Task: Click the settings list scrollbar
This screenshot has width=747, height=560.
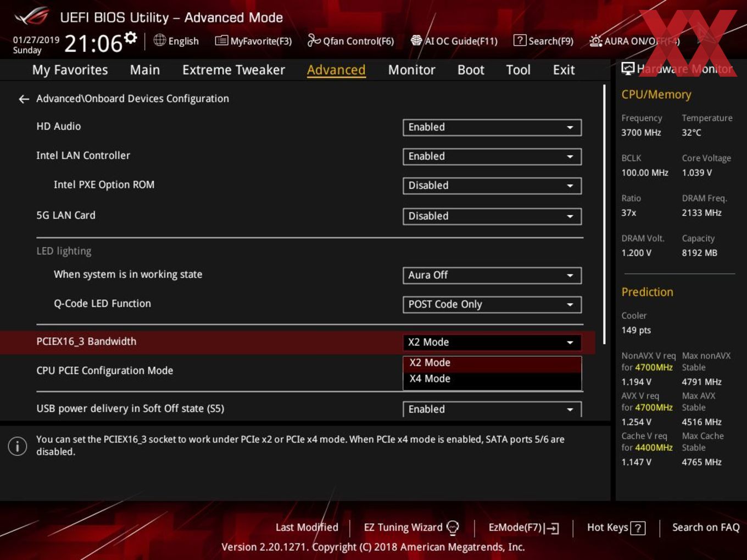Action: (x=604, y=214)
